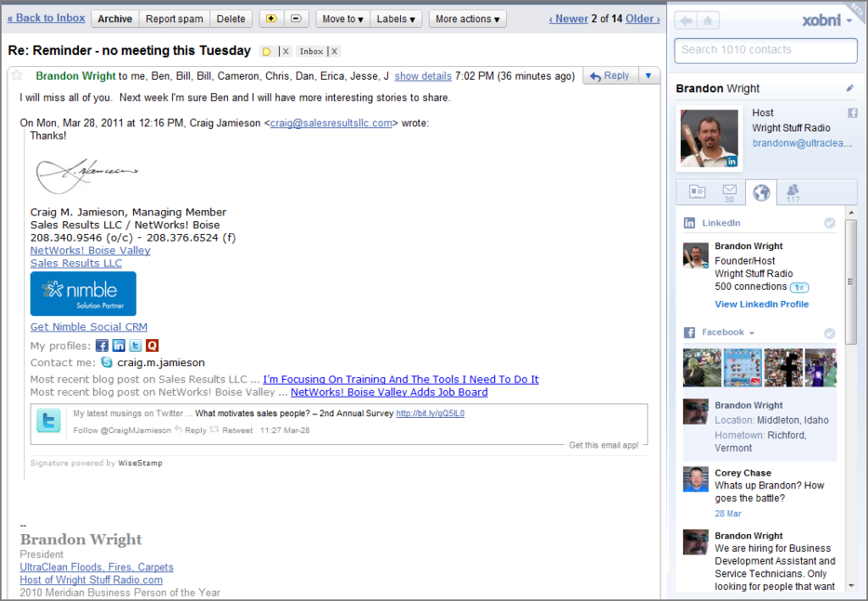Click Skype icon next to craig.m.jamieson

click(107, 363)
